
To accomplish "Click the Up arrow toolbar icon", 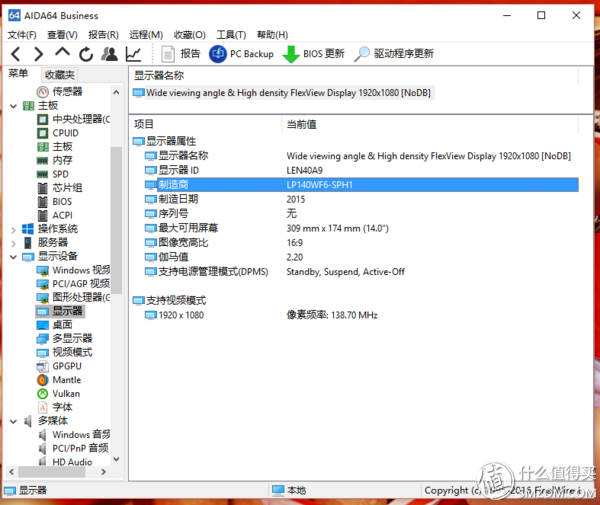I will (62, 54).
